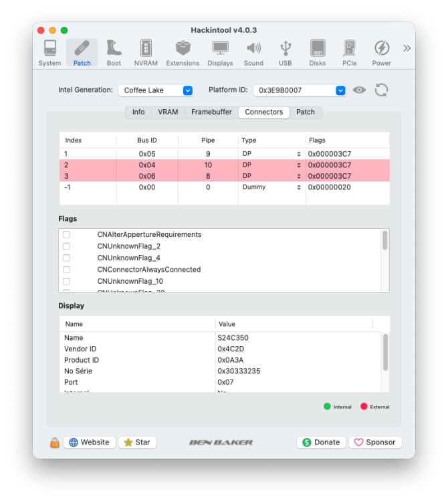Show more toolbar items via double chevron
The image size is (448, 502).
click(407, 48)
